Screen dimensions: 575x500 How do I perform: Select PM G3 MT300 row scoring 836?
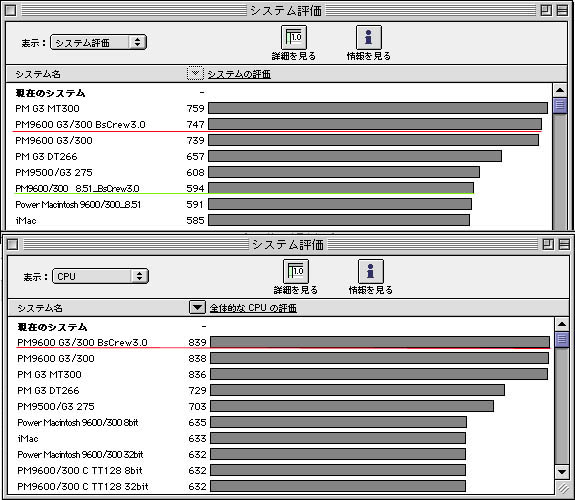coord(281,375)
